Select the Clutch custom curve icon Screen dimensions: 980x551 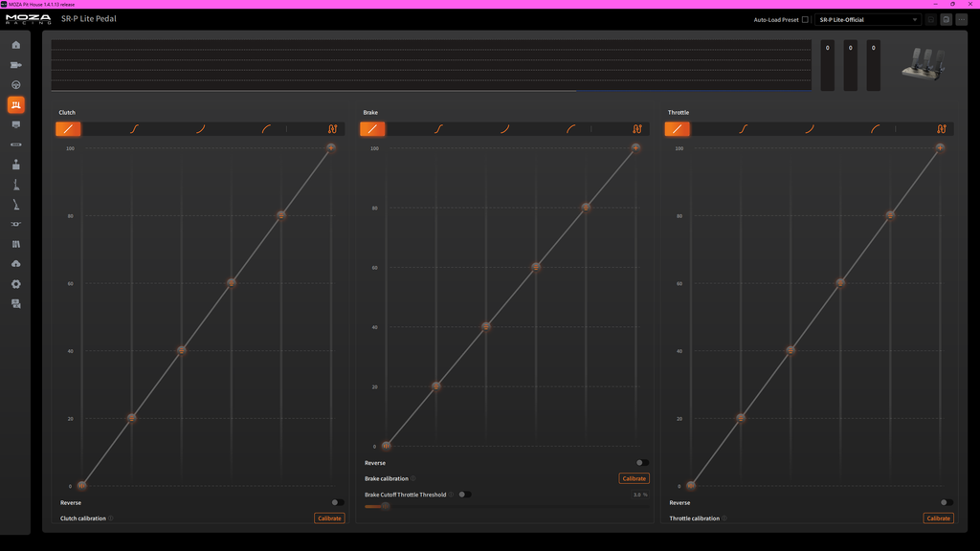tap(332, 129)
